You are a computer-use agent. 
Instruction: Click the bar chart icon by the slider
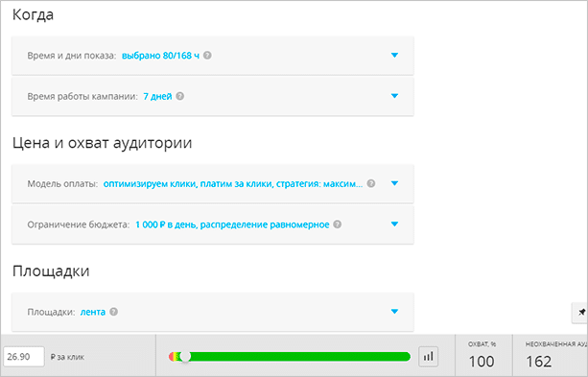[428, 356]
